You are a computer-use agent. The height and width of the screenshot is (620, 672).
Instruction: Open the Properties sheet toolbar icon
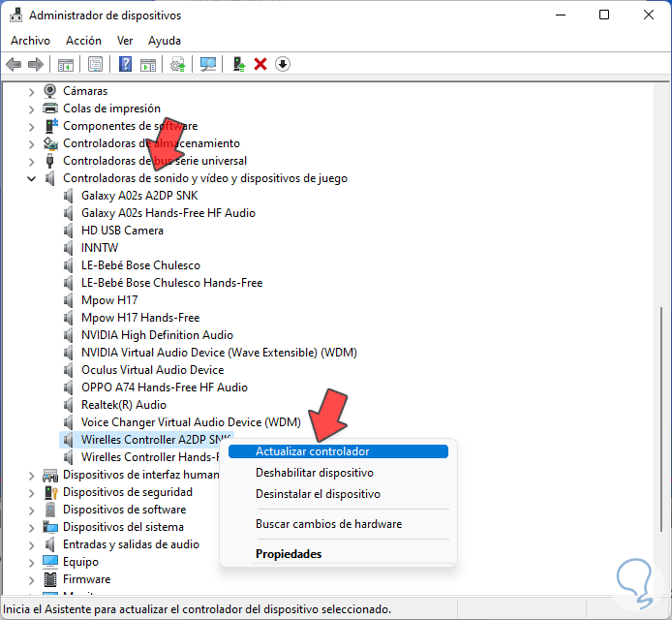95,64
